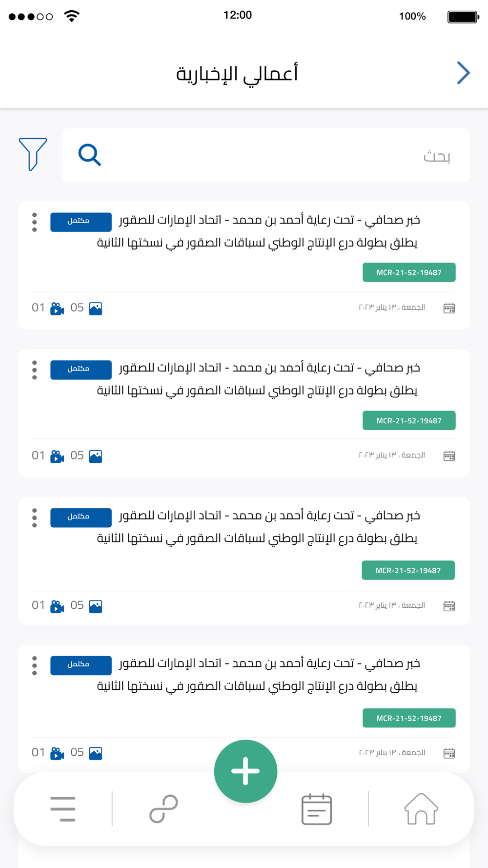Screen dimensions: 488x868
Task: Go back using the header chevron arrow
Action: click(x=463, y=73)
